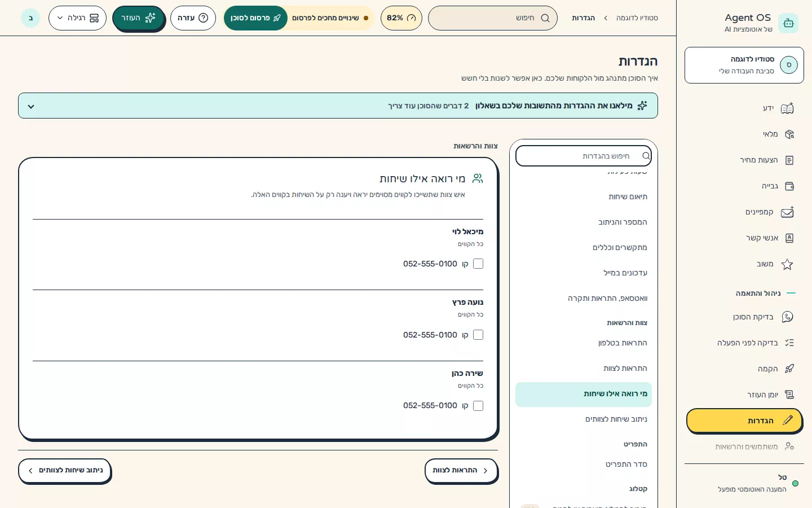Viewport: 812px width, 508px height.
Task: Select מתקשרים וכללים in settings list
Action: pos(584,248)
